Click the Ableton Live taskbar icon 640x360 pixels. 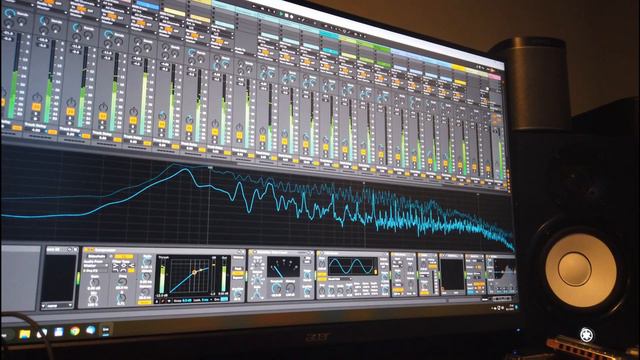point(105,331)
